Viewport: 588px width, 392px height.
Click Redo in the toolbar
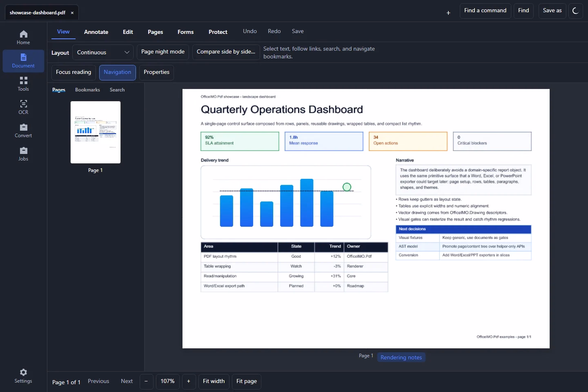(274, 31)
